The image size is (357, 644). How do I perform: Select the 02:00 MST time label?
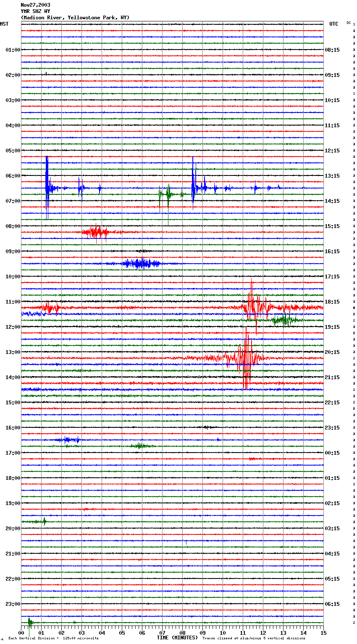tap(13, 75)
